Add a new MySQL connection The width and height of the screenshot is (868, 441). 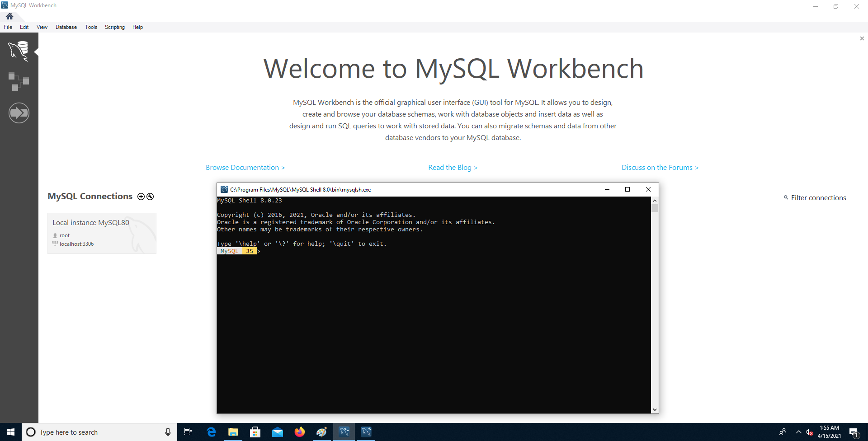[141, 197]
